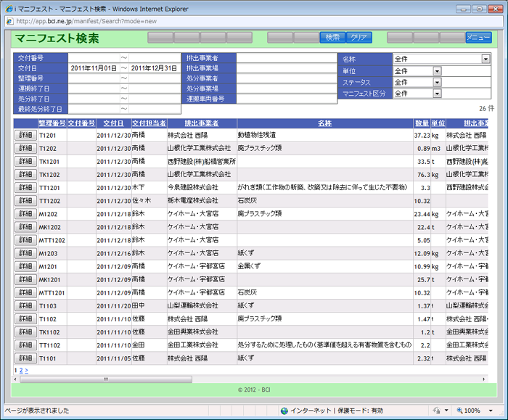This screenshot has width=508, height=420.
Task: Click the 交付番号 start input field
Action: [x=94, y=58]
